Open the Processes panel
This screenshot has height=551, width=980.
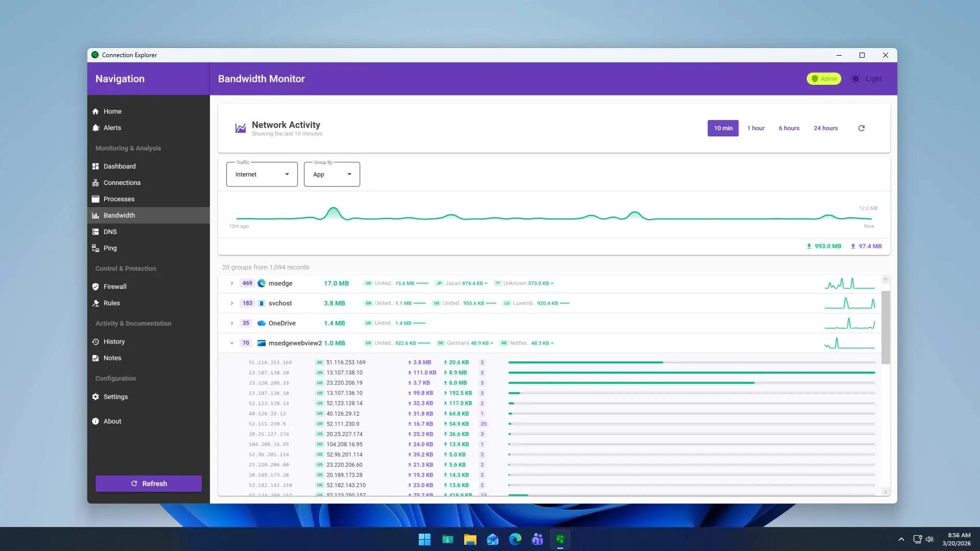[119, 199]
